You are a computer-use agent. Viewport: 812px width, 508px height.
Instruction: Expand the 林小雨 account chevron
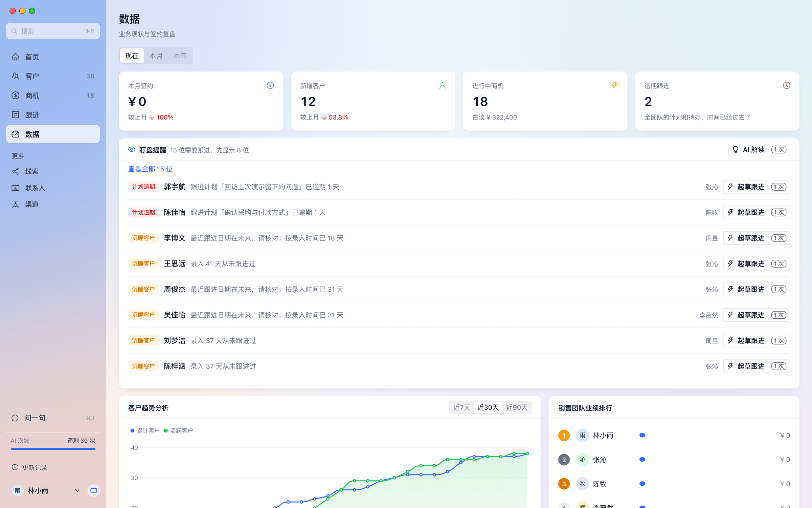click(x=77, y=491)
